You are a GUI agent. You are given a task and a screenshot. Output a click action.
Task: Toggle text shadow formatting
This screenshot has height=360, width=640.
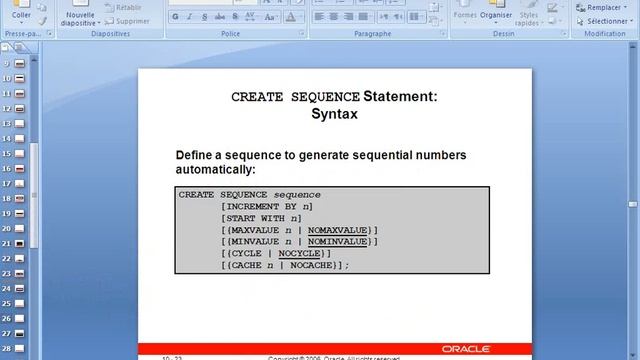(235, 17)
